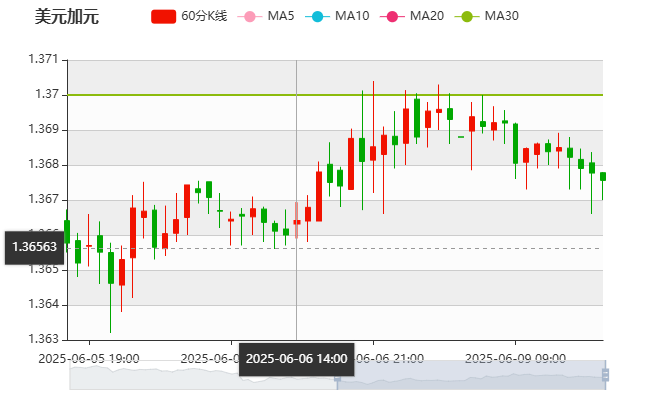Toggle the MA30 moving average legend

pyautogui.click(x=487, y=16)
